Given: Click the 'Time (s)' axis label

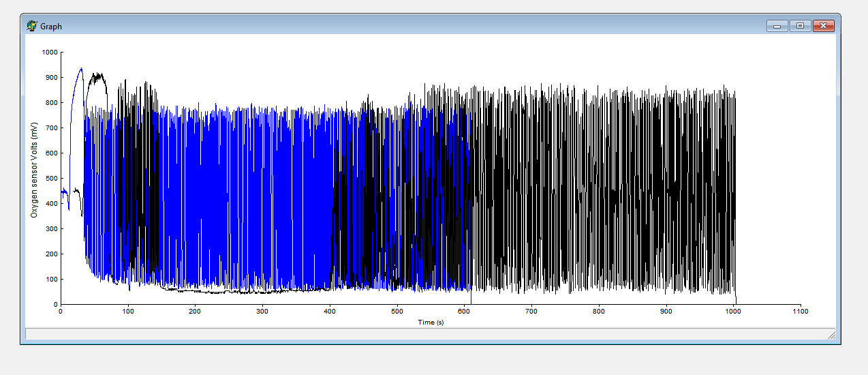Looking at the screenshot, I should (431, 322).
